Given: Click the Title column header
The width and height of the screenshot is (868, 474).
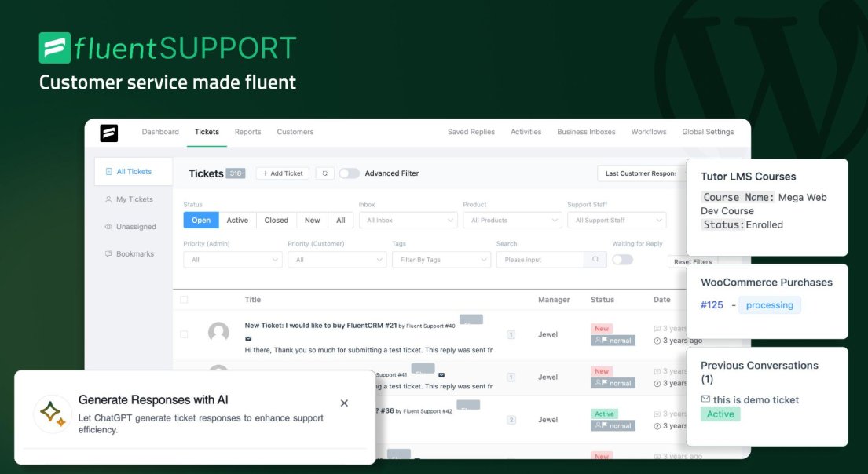Looking at the screenshot, I should click(253, 300).
